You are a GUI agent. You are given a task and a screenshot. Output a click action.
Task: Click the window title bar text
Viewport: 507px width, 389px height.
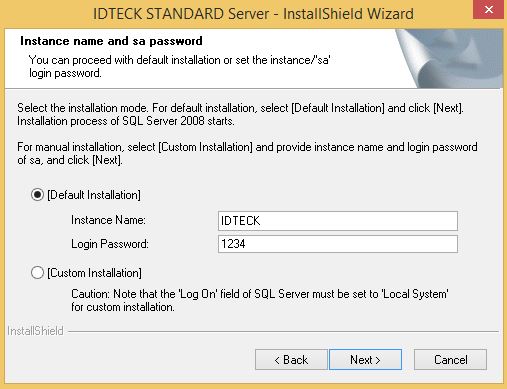click(253, 14)
